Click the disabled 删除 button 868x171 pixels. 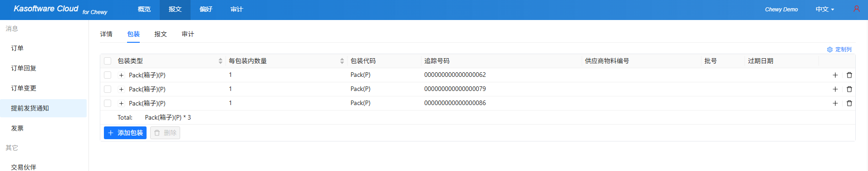(165, 133)
